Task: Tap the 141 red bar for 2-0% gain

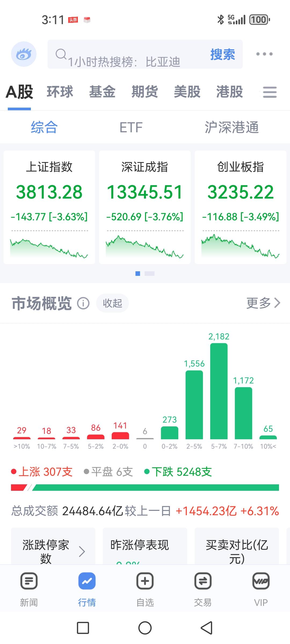Action: tap(120, 436)
